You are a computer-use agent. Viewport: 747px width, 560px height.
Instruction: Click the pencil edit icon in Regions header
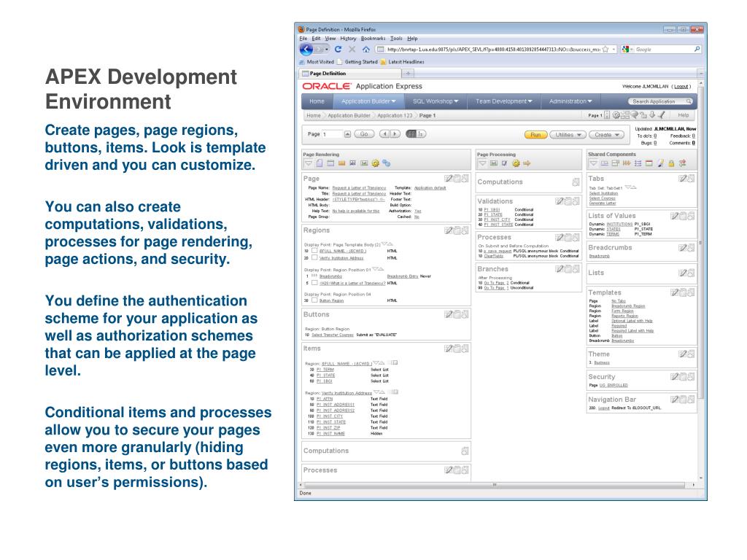click(449, 230)
